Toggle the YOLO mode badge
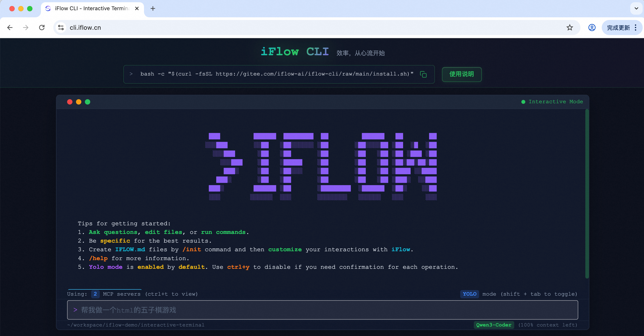This screenshot has width=644, height=336. [469, 294]
